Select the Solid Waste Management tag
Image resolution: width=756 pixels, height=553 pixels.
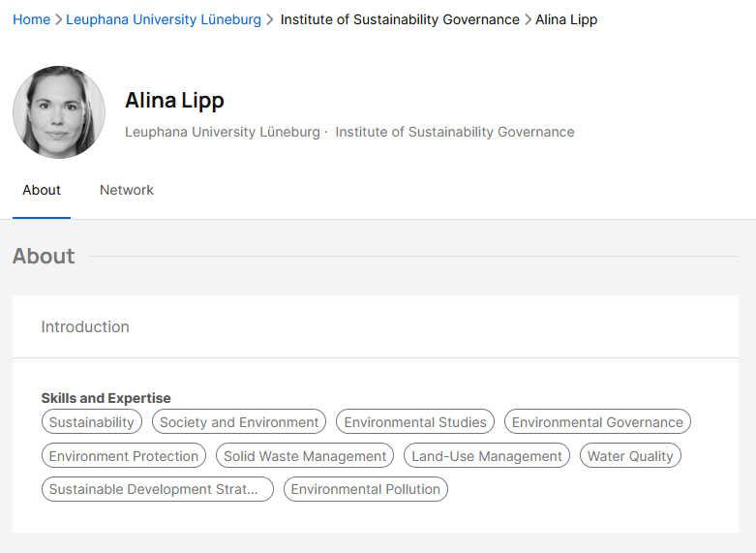pyautogui.click(x=305, y=455)
